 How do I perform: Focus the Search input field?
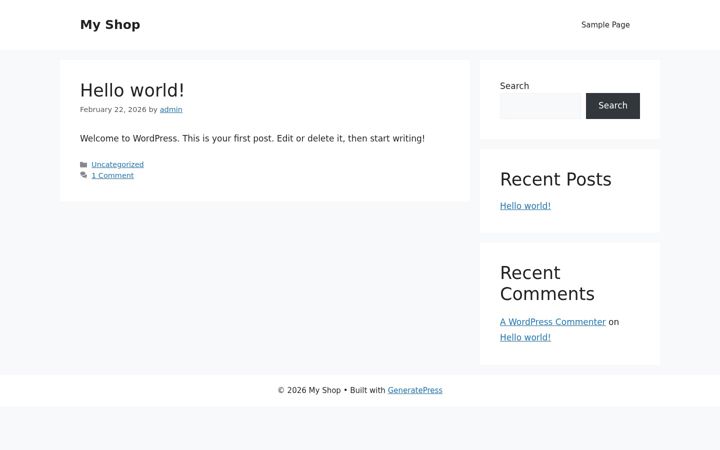(540, 106)
